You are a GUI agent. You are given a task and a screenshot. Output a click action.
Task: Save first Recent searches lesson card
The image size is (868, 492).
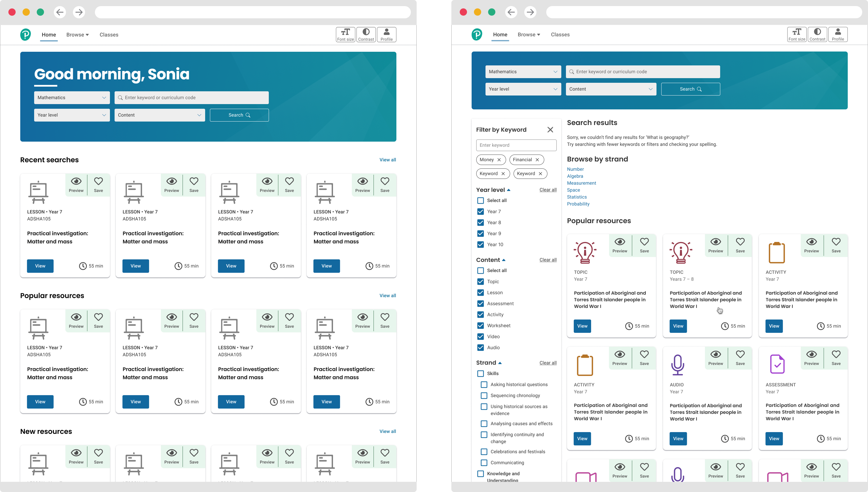[98, 185]
